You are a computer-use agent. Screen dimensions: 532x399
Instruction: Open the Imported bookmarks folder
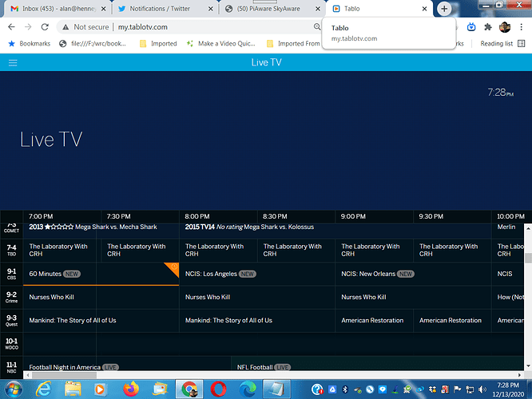158,43
